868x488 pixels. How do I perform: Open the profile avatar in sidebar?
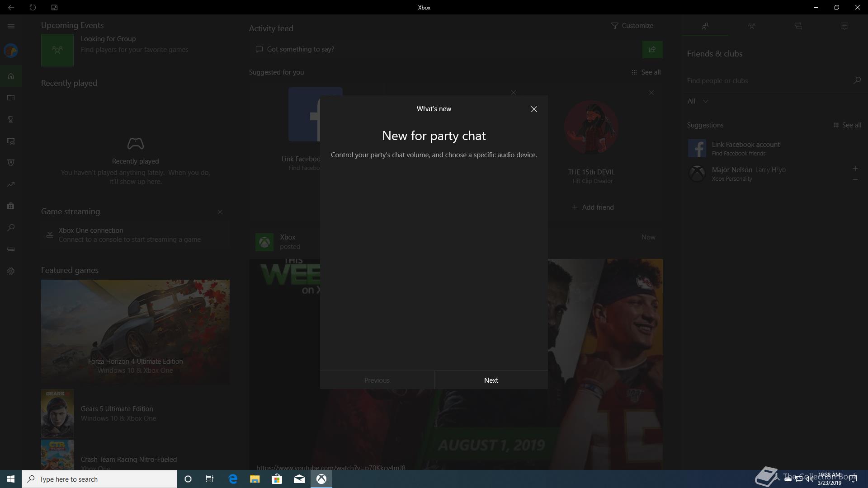coord(11,51)
